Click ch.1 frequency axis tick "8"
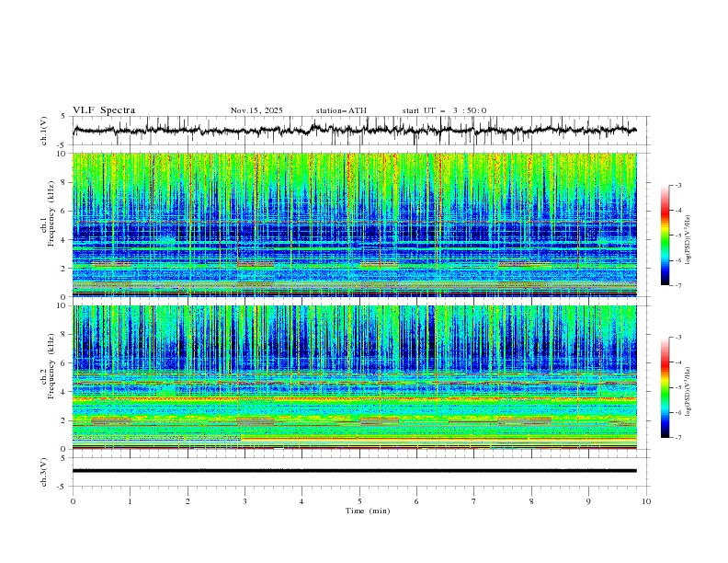Image resolution: width=728 pixels, height=563 pixels. (x=63, y=182)
